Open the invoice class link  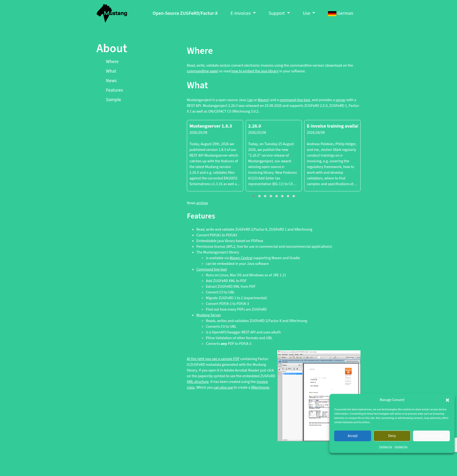(x=262, y=382)
